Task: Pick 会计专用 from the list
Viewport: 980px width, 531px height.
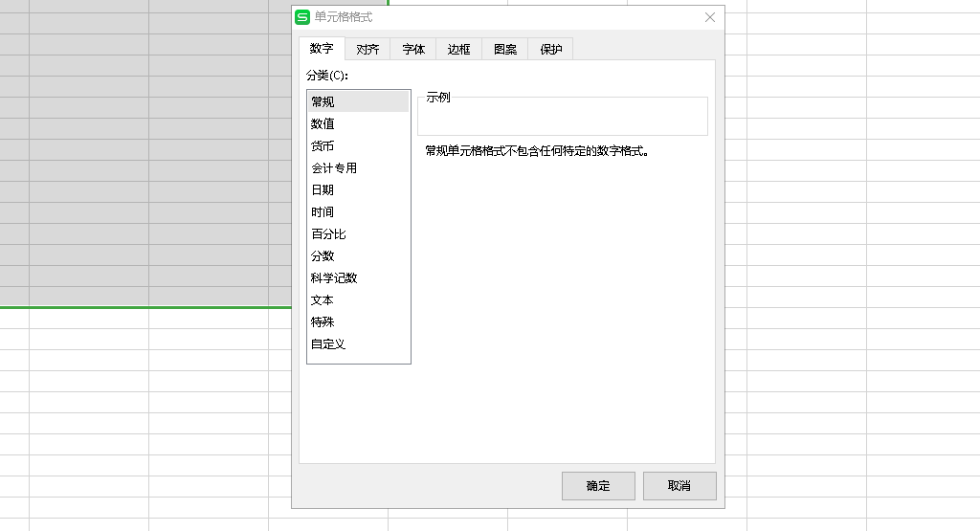Action: pyautogui.click(x=334, y=168)
